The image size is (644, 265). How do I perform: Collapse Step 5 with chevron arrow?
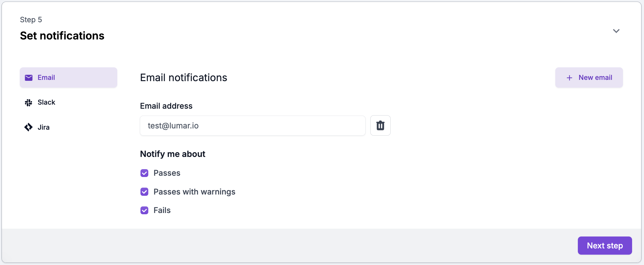616,31
